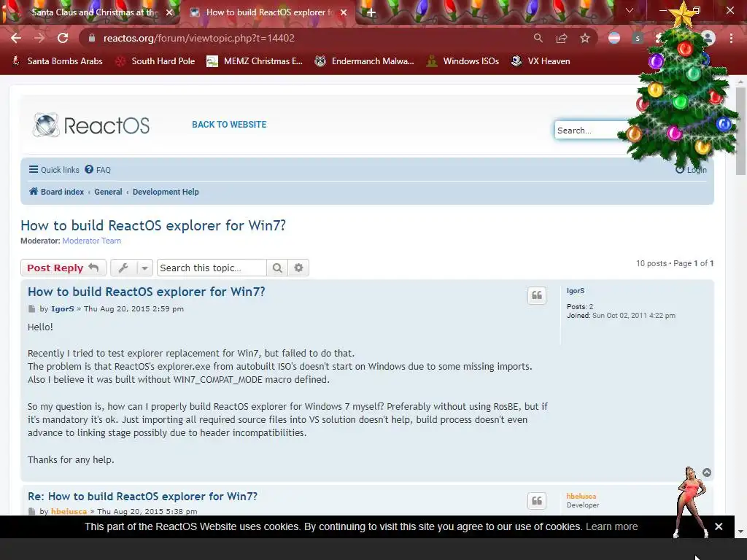Viewport: 747px width, 560px height.
Task: Quote IgorS's post
Action: 537,295
